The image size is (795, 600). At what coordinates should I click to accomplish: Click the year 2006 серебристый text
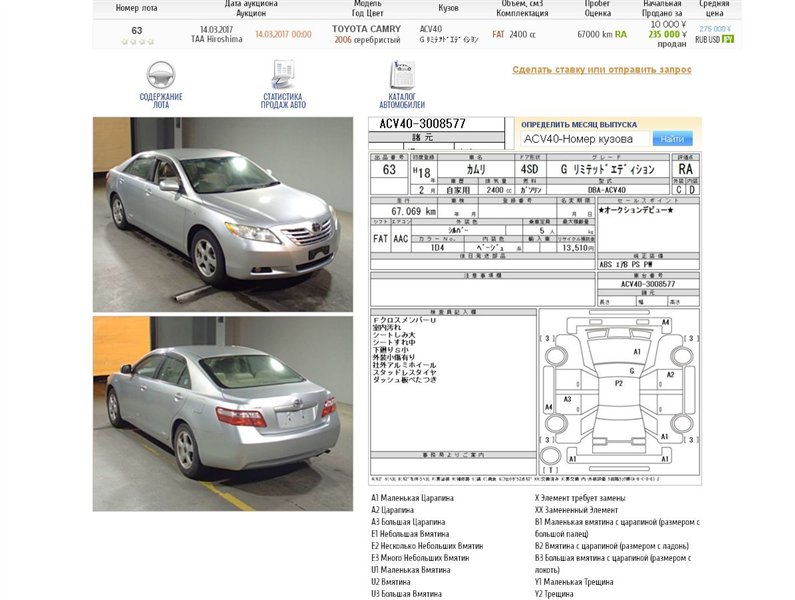(x=367, y=40)
